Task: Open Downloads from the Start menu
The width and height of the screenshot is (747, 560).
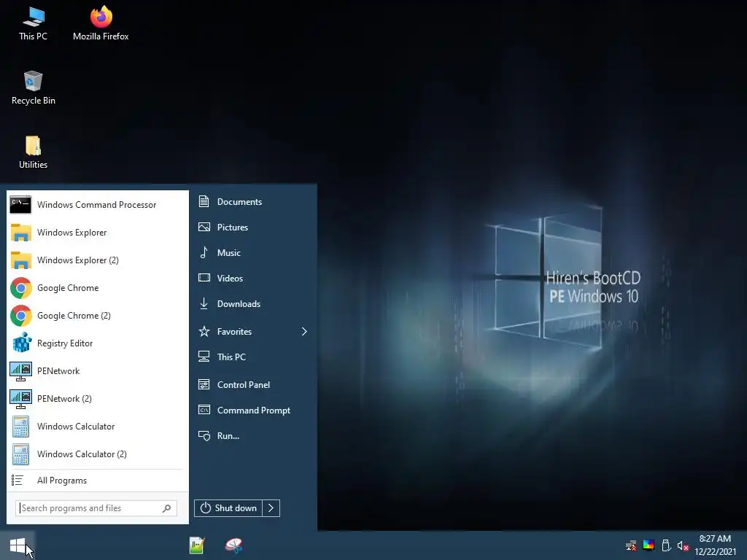Action: (x=252, y=304)
